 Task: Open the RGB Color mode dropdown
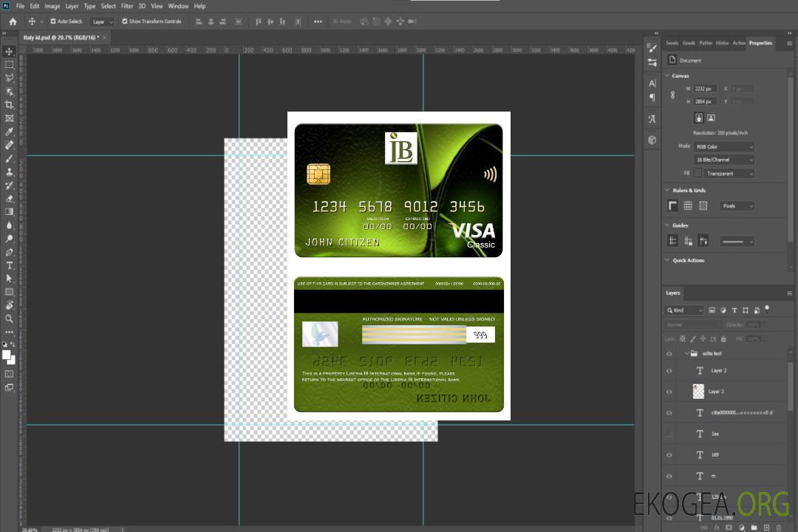[723, 146]
